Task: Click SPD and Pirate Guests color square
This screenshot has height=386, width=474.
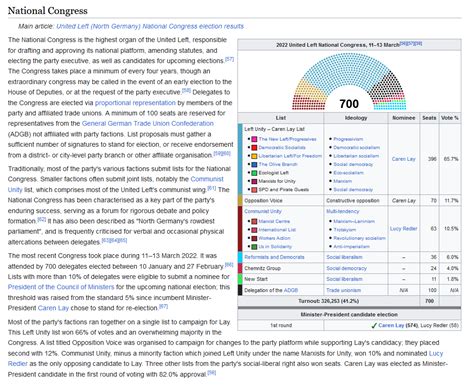Action: point(254,190)
